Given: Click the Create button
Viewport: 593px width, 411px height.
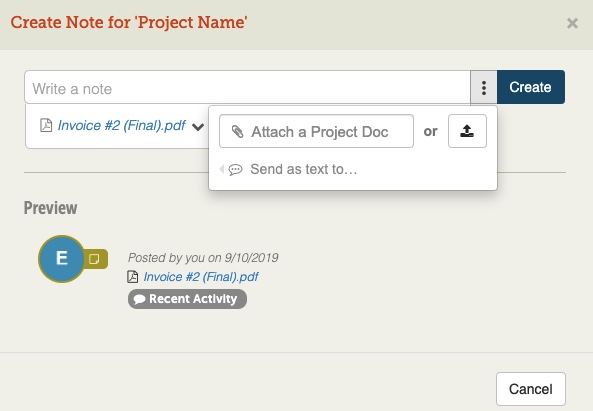Looking at the screenshot, I should tap(531, 87).
